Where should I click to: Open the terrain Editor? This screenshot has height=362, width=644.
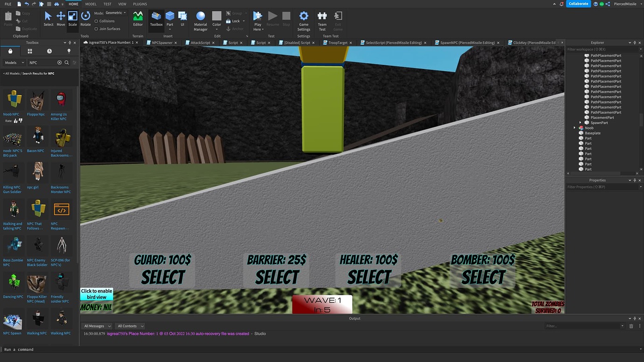(138, 19)
